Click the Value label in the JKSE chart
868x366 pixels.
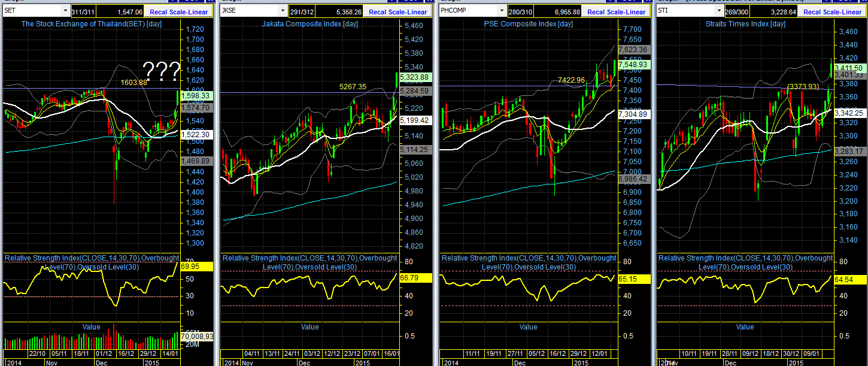click(x=309, y=326)
